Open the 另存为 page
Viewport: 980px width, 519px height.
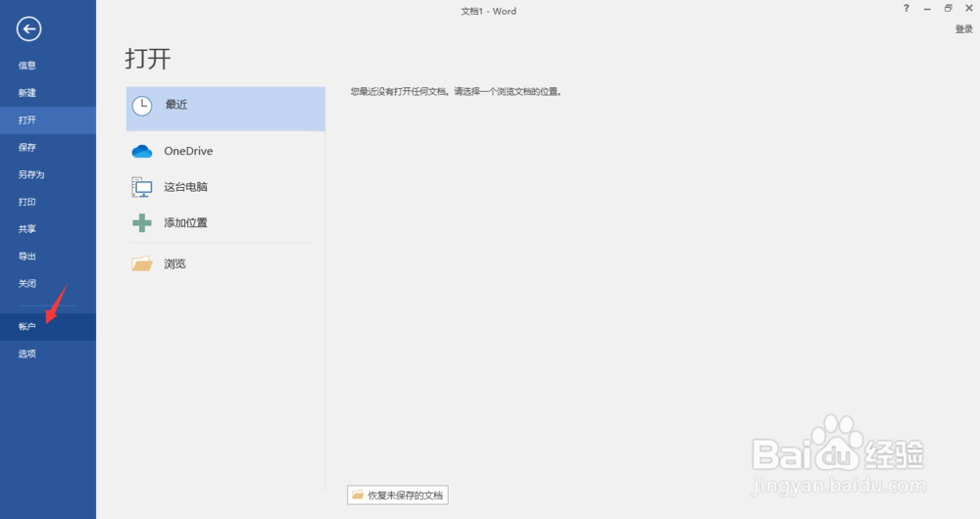[48, 175]
